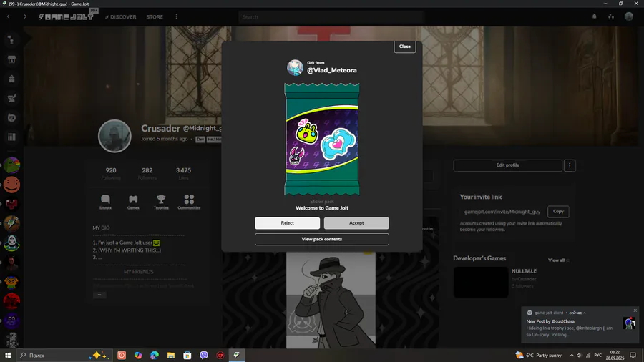Open File Explorer from the taskbar
644x362 pixels.
(171, 355)
